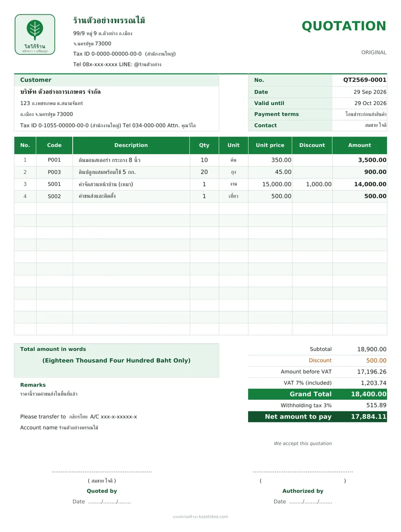
Task: Select the quotation number QT2569-0001
Action: (x=364, y=80)
